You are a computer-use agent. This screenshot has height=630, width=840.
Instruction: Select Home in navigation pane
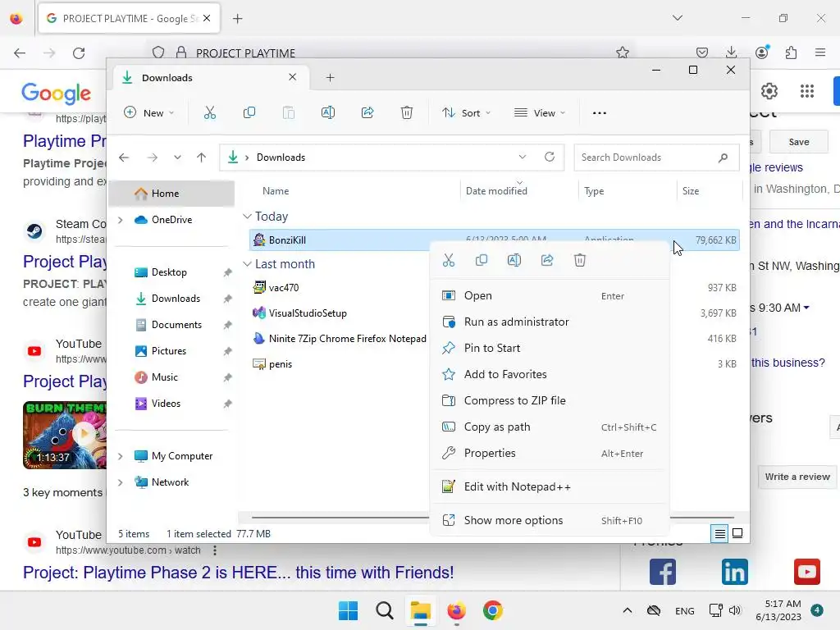click(x=171, y=194)
